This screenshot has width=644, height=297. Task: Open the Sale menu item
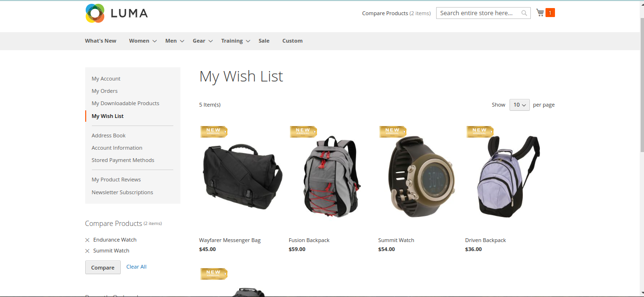point(264,41)
